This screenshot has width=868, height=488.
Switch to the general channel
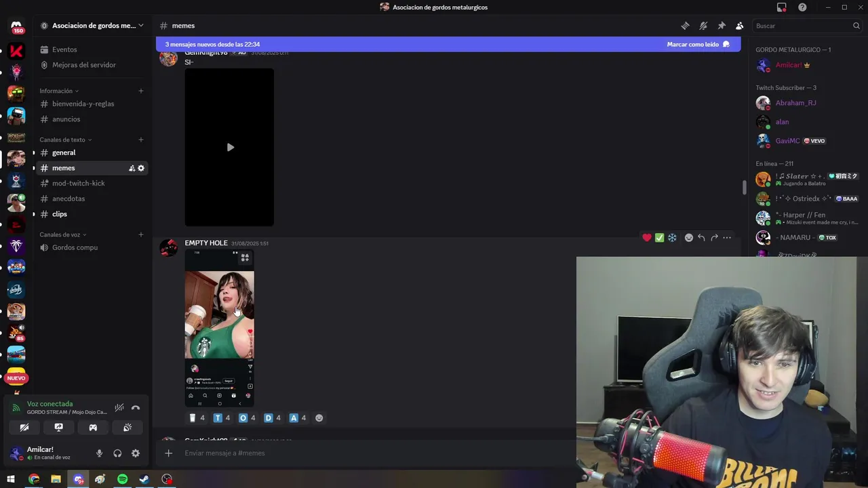click(64, 152)
